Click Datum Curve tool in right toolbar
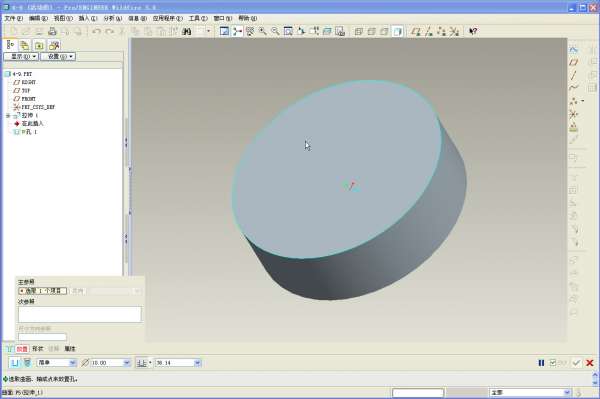Viewport: 600px width, 399px height. point(573,88)
